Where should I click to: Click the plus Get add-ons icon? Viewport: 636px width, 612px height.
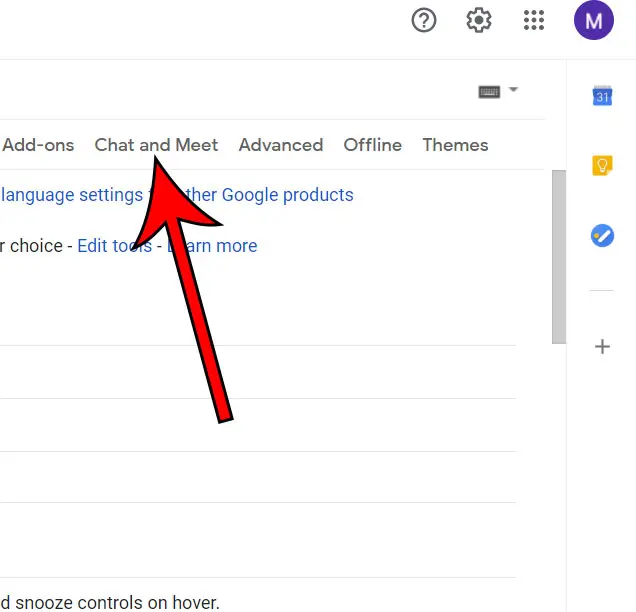pyautogui.click(x=602, y=347)
